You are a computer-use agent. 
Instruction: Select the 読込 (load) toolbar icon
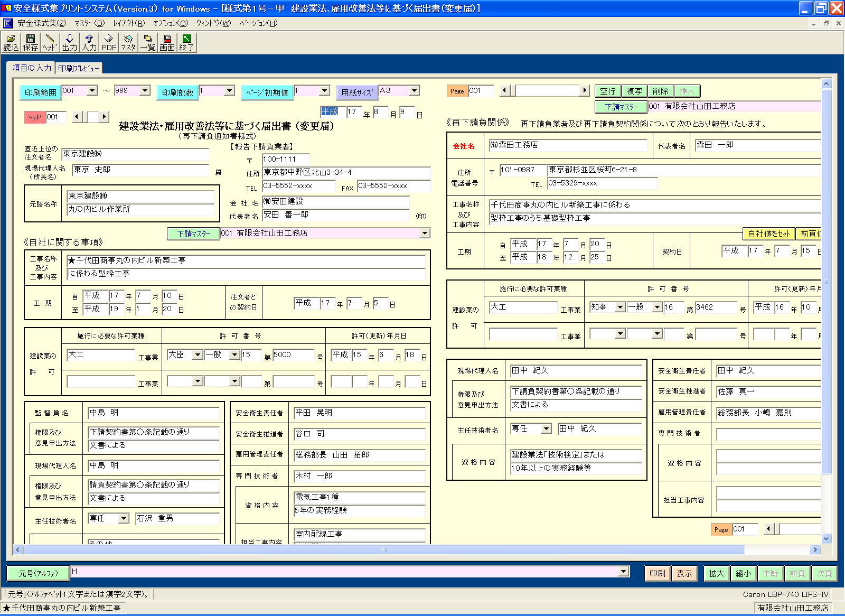[x=11, y=41]
